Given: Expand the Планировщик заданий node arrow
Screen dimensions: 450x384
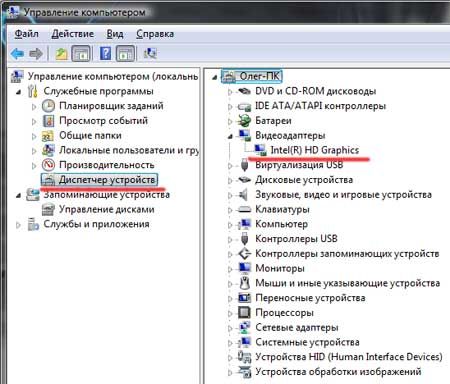Looking at the screenshot, I should coord(34,107).
